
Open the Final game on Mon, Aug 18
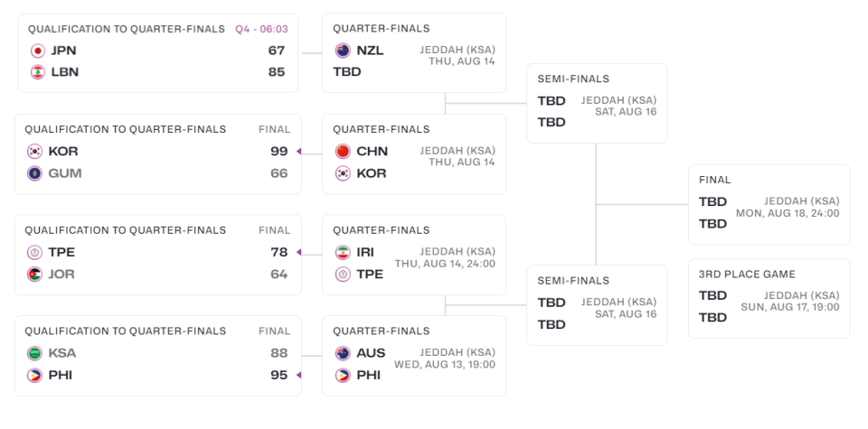[769, 204]
